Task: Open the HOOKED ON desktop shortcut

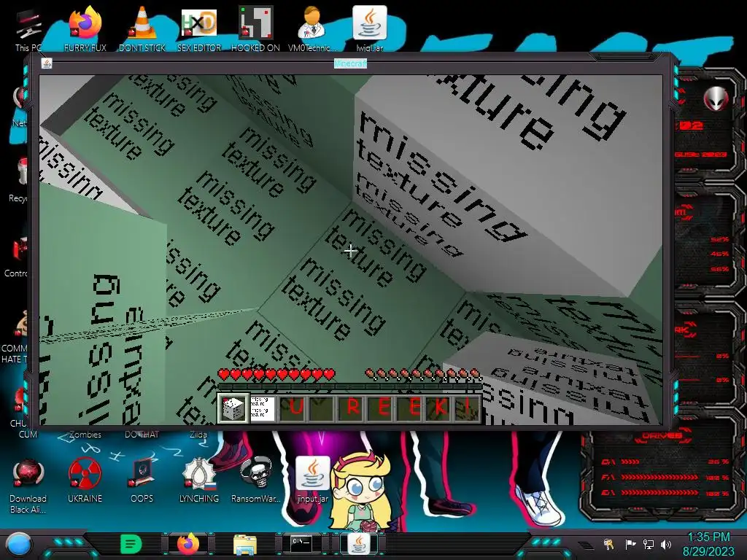Action: [255, 28]
